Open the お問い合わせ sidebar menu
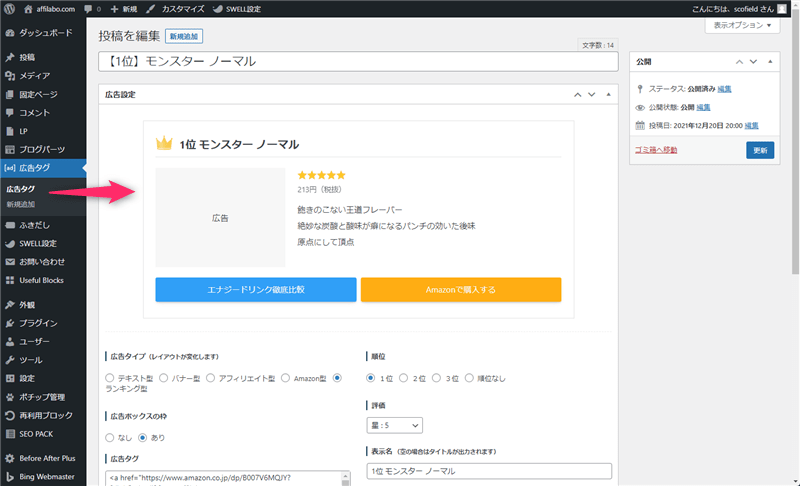The height and width of the screenshot is (486, 800). tap(43, 262)
